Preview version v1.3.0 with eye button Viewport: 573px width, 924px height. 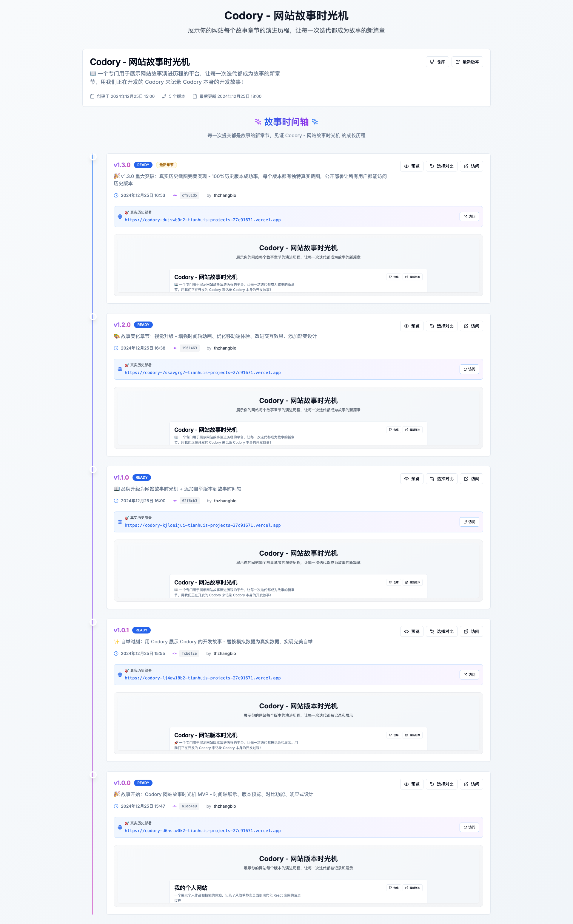point(412,166)
